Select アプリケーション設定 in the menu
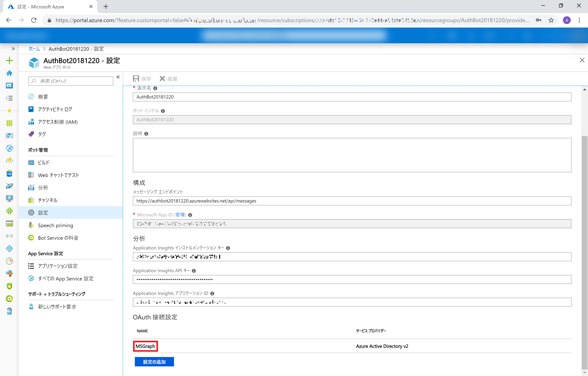The width and height of the screenshot is (588, 376). point(58,266)
